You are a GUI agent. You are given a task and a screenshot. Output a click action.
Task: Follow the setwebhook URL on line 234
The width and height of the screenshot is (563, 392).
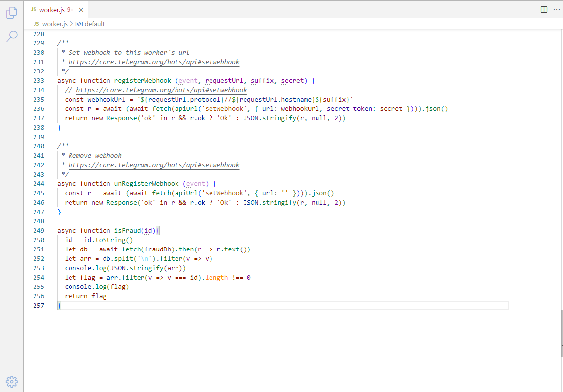pos(161,90)
